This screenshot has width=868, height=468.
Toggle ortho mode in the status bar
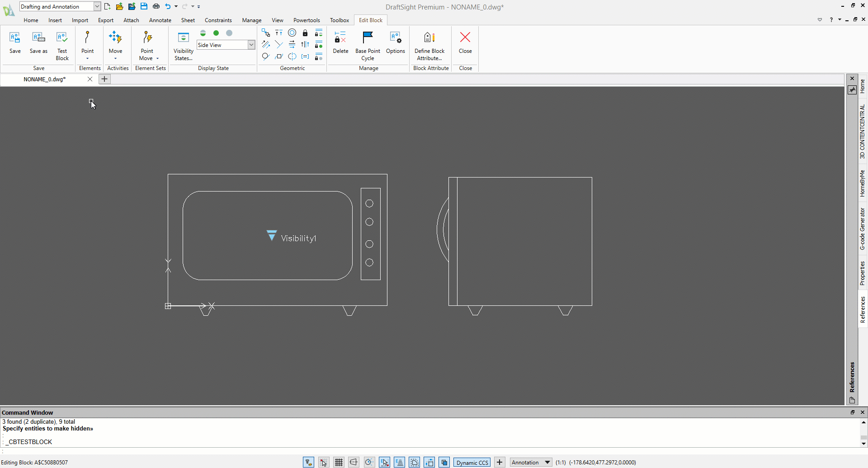click(354, 462)
